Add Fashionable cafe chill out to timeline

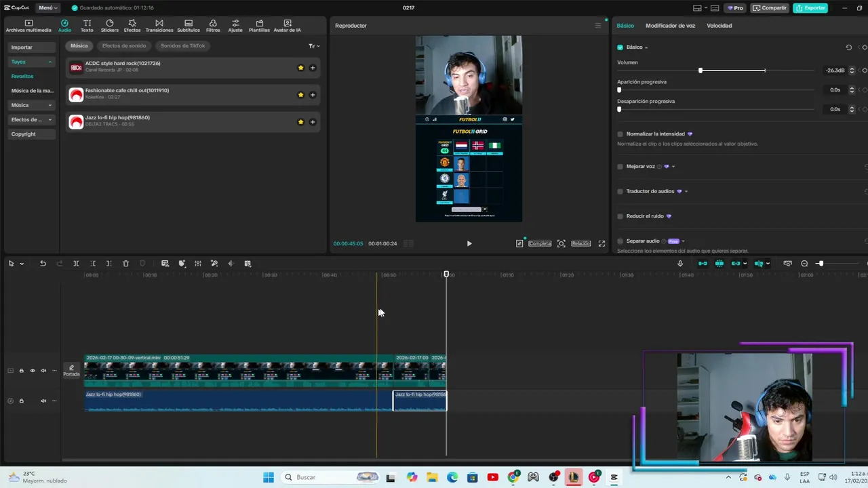[313, 95]
